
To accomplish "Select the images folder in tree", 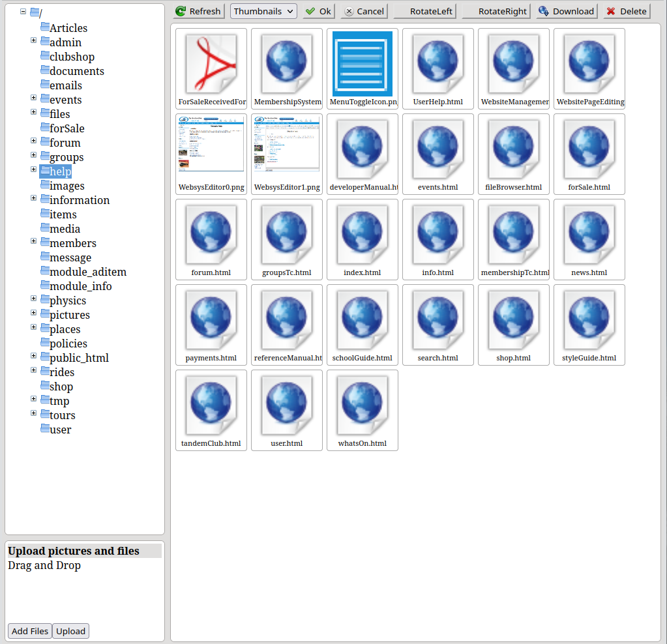I will (x=67, y=186).
